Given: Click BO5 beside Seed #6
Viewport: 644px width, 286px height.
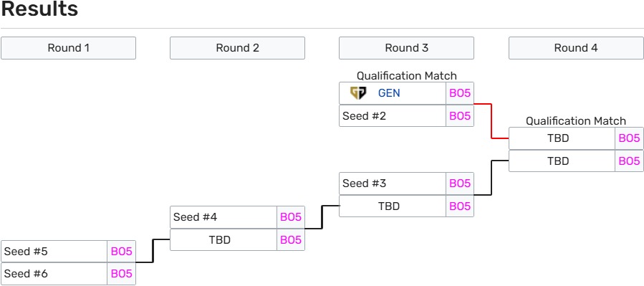Looking at the screenshot, I should [x=122, y=274].
